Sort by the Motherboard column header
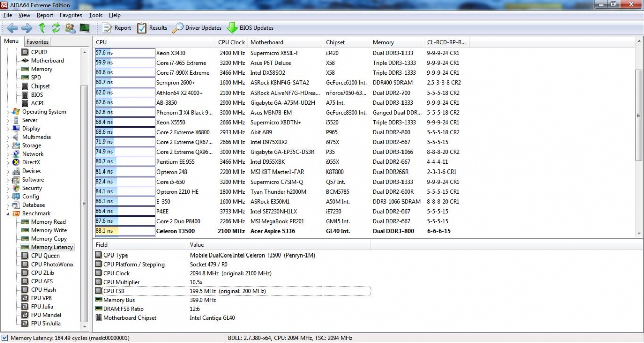 [285, 42]
